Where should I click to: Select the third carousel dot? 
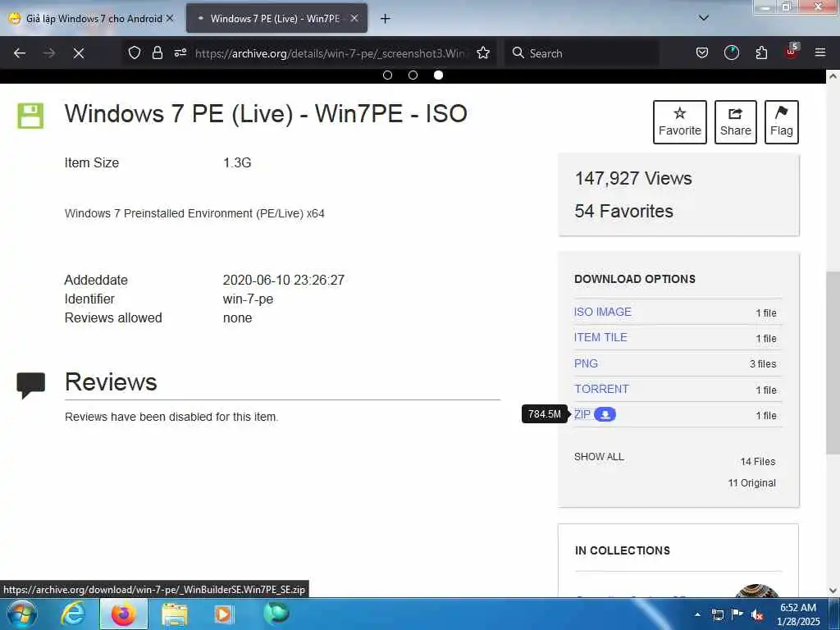[438, 75]
